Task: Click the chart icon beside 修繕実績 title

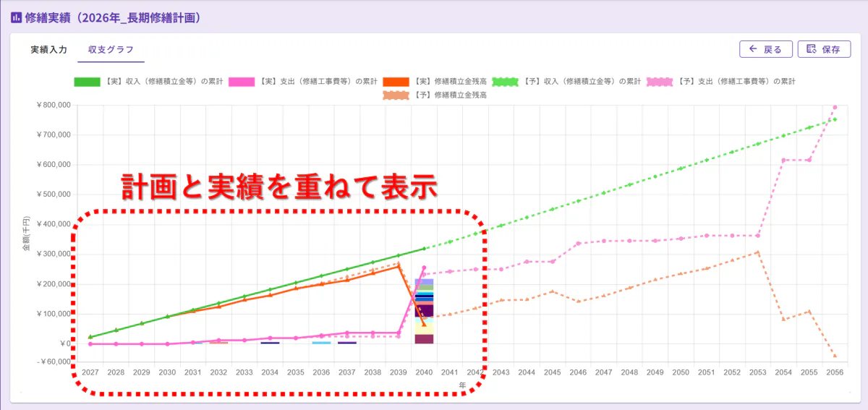Action: [16, 17]
